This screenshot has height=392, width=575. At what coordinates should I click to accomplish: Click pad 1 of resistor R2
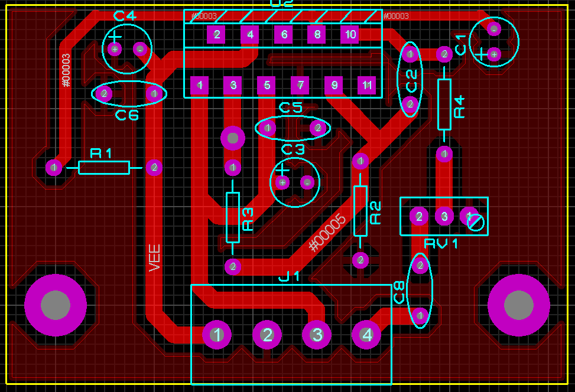[x=360, y=161]
